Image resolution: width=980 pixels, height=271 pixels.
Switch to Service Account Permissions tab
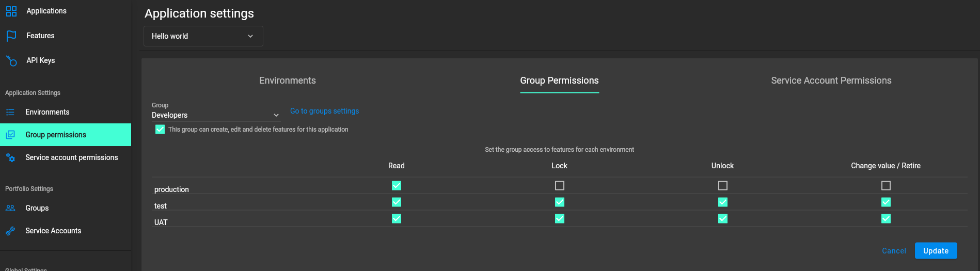831,81
